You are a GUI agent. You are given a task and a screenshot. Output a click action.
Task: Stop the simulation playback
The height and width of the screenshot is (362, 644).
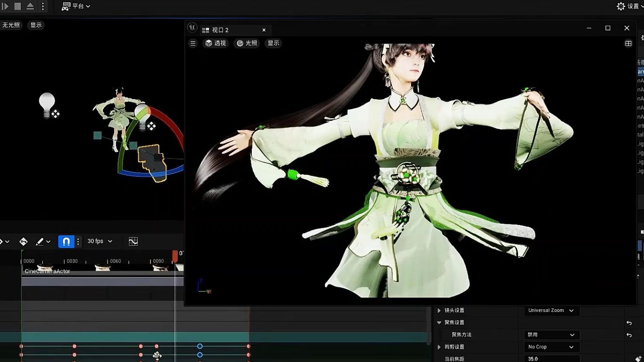18,6
